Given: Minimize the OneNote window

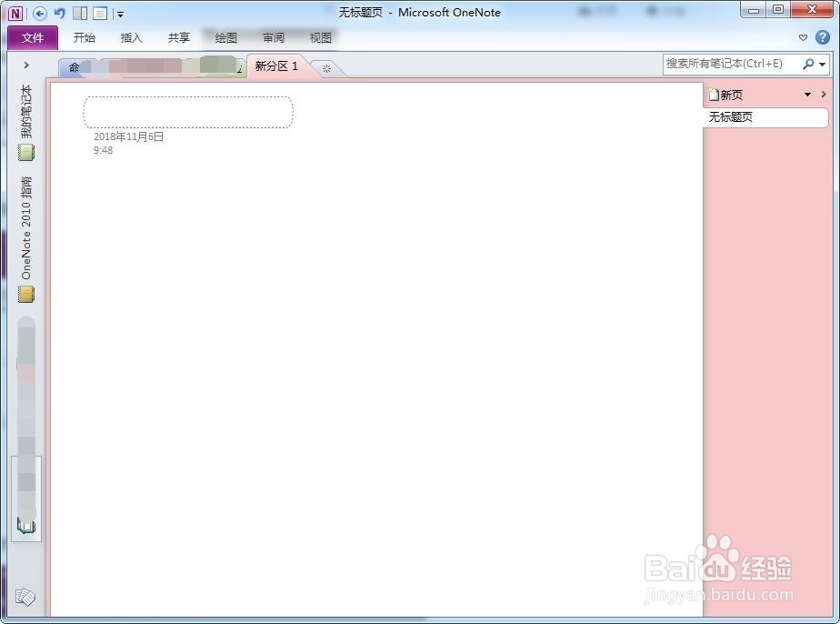Looking at the screenshot, I should 754,10.
